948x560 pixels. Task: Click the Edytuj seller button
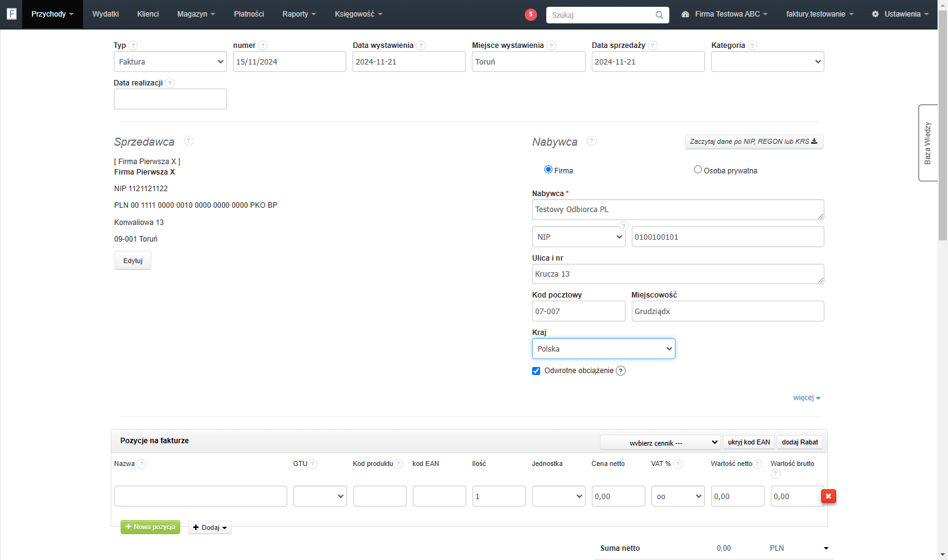[133, 261]
